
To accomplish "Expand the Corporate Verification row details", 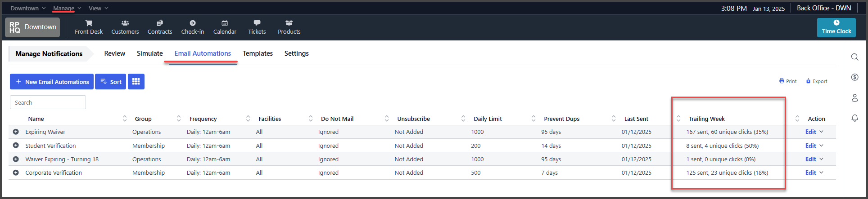I will click(16, 173).
